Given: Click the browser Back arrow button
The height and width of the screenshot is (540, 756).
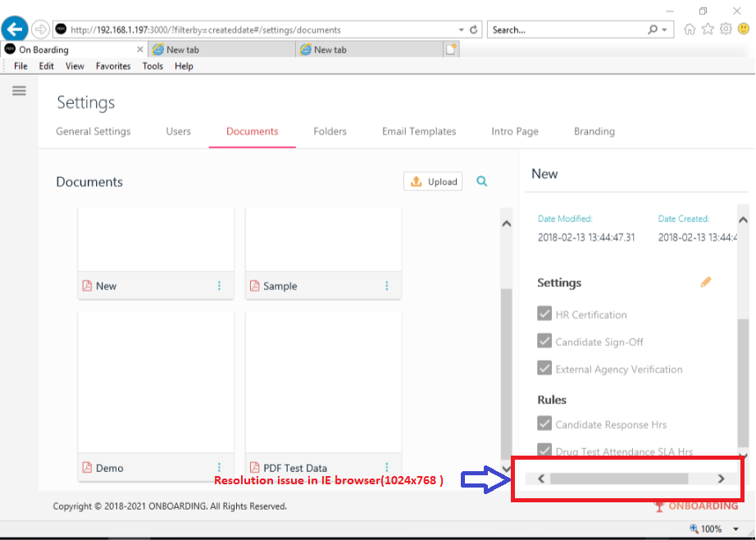Looking at the screenshot, I should click(x=15, y=29).
